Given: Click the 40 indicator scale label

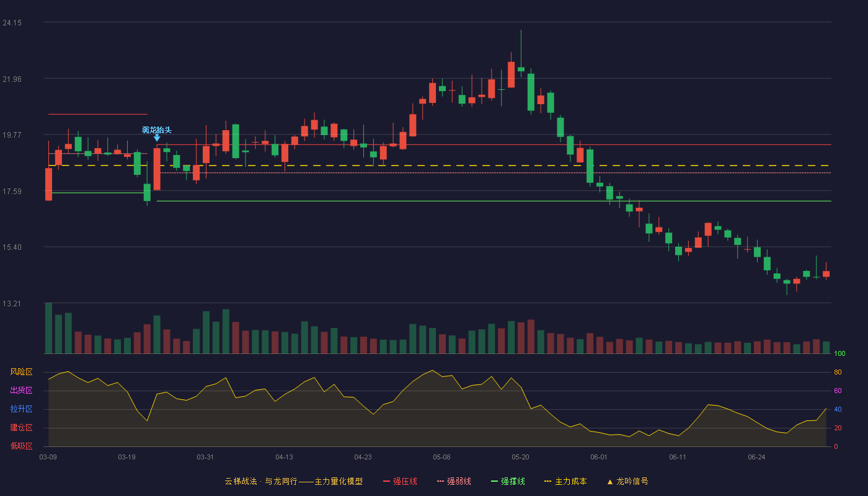Looking at the screenshot, I should [838, 410].
